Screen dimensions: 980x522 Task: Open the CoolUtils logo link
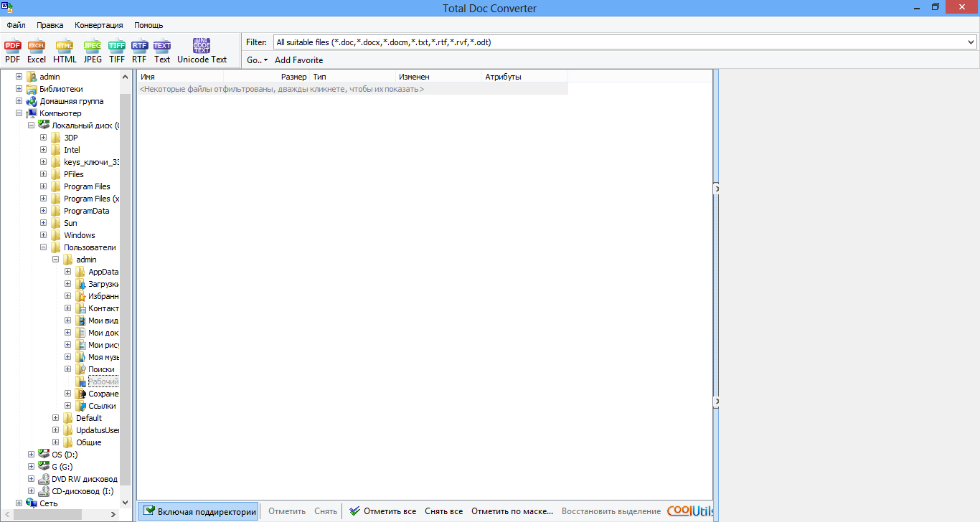click(690, 511)
